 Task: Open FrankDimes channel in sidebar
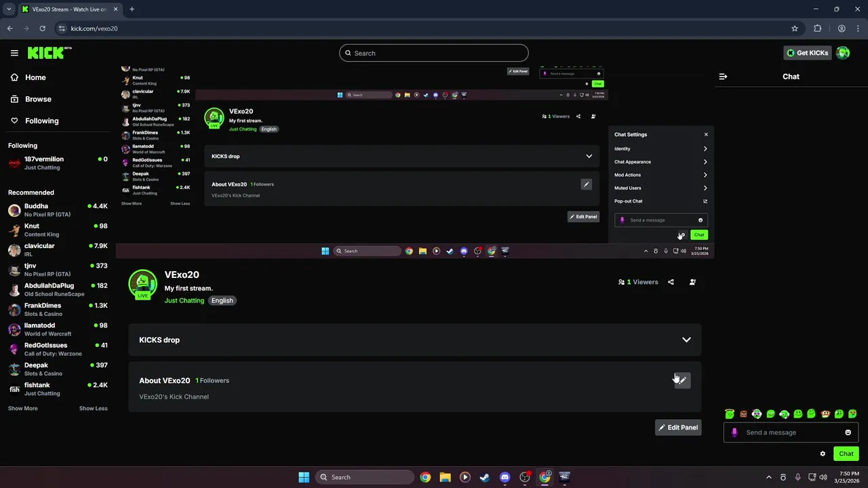coord(58,309)
